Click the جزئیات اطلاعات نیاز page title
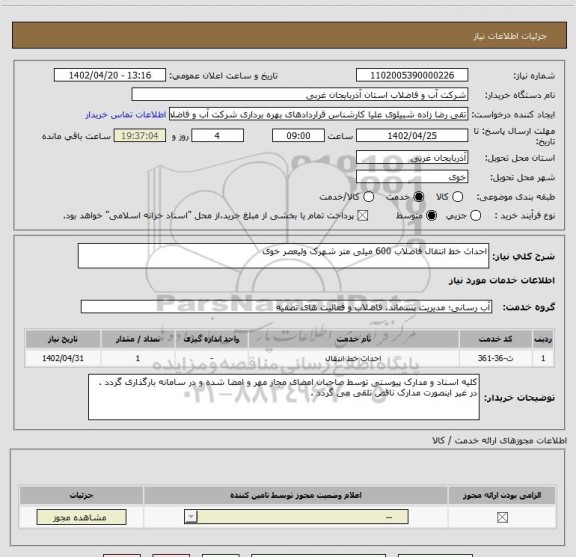 coord(510,36)
